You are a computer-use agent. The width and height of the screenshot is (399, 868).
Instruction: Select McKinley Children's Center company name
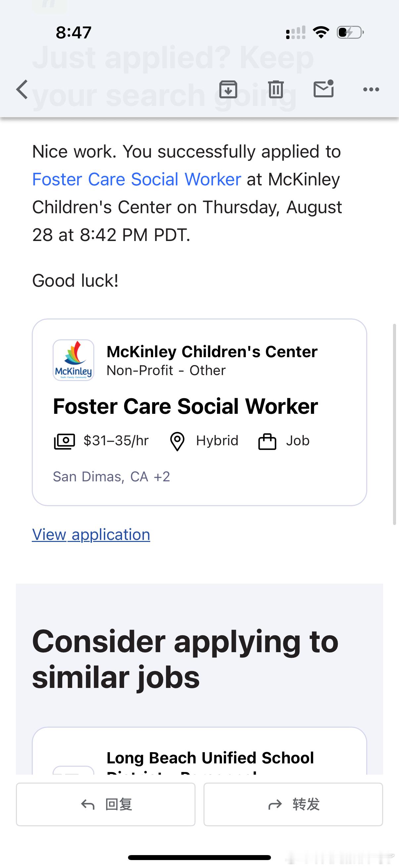coord(212,352)
